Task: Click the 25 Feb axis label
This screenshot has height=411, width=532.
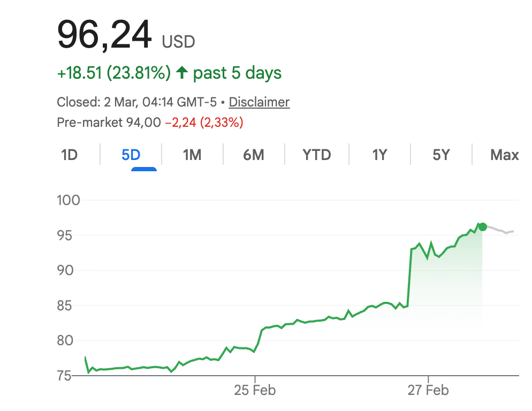Action: click(x=255, y=391)
